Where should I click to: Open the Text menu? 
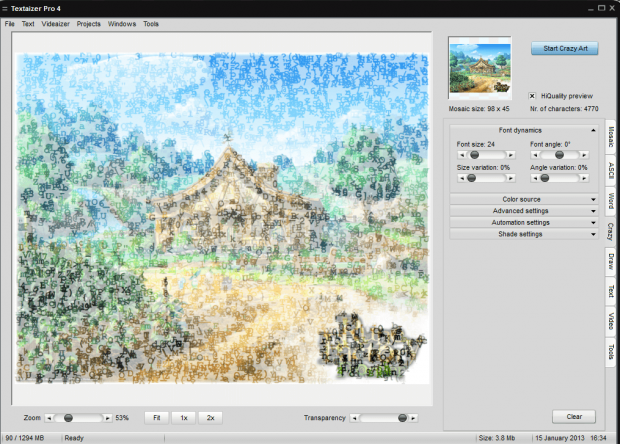[28, 24]
